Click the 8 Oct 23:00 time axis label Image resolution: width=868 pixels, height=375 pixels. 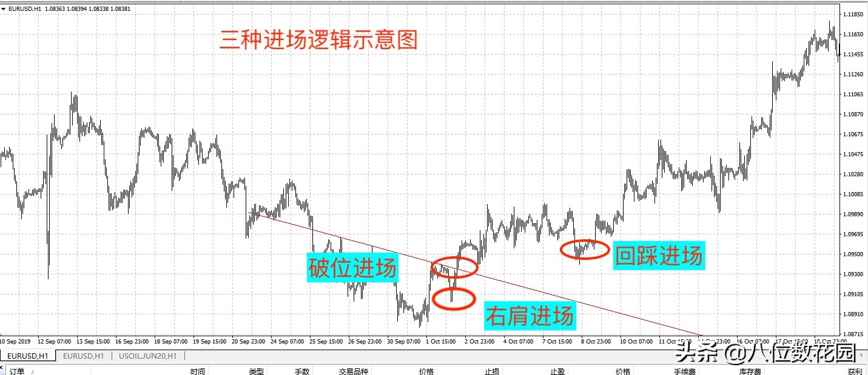click(596, 341)
